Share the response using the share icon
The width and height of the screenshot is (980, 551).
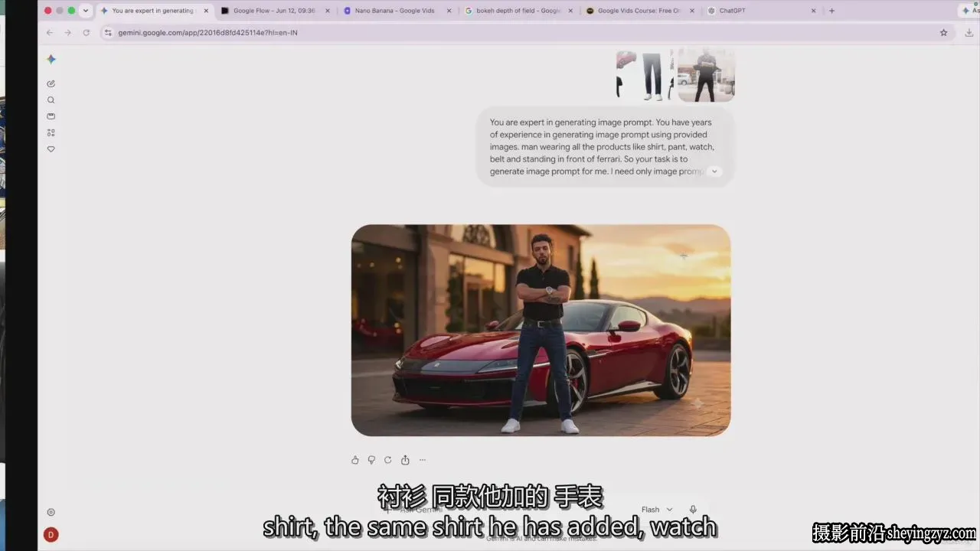pos(405,460)
